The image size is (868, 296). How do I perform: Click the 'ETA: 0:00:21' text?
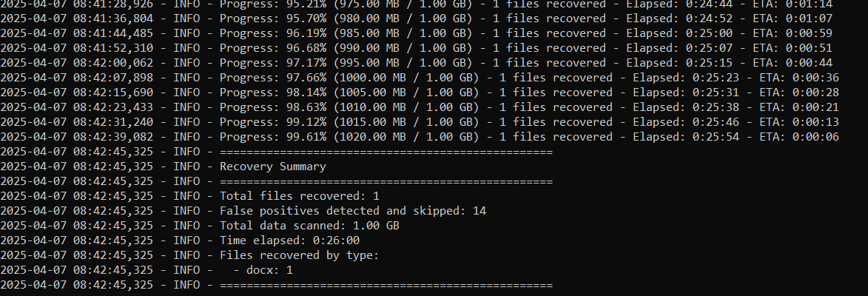(x=803, y=107)
